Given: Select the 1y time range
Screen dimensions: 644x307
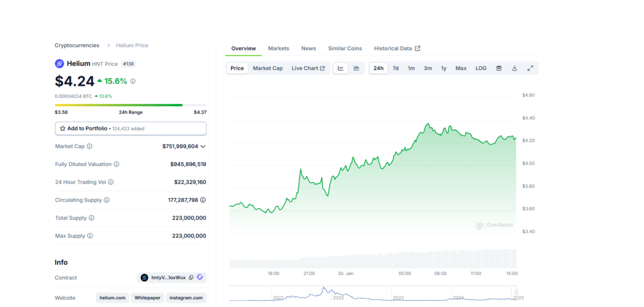Looking at the screenshot, I should [444, 68].
